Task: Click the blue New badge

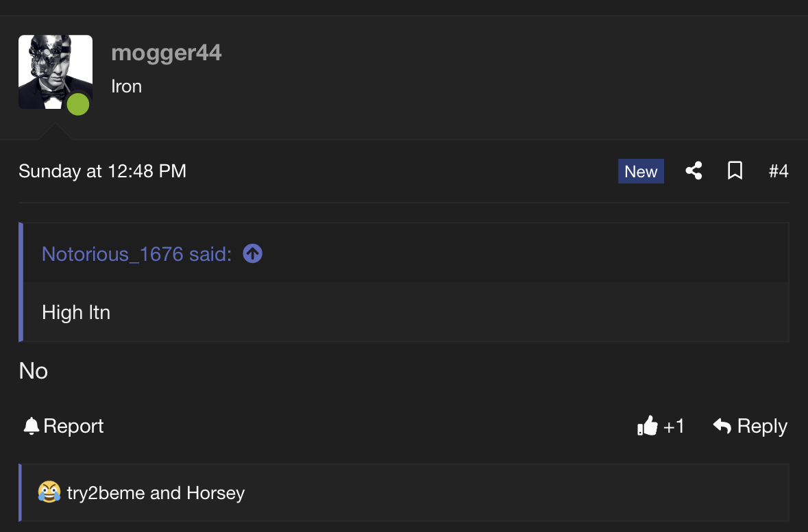Action: point(641,171)
